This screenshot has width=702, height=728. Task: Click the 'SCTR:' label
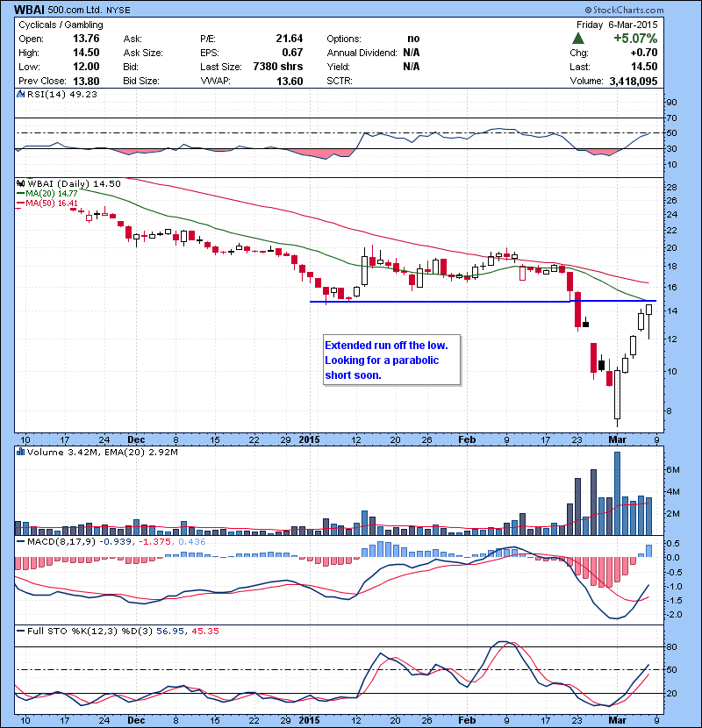(x=340, y=81)
